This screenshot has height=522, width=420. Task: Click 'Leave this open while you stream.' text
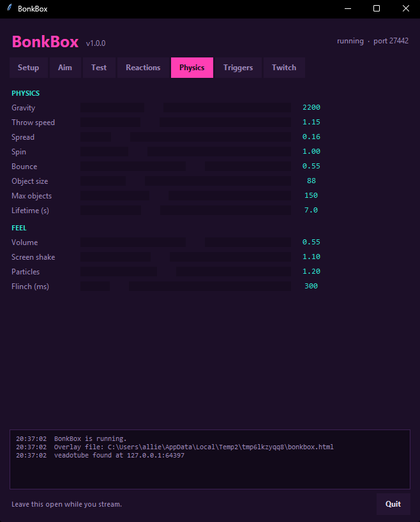pos(66,504)
